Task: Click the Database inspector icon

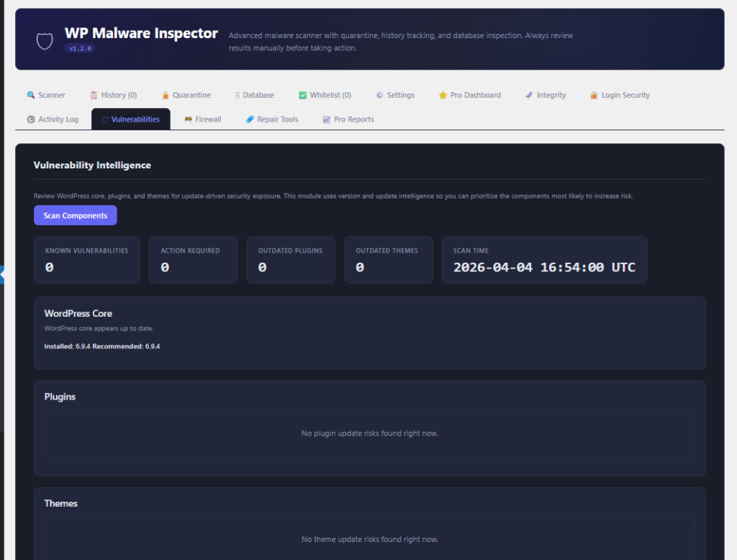Action: point(236,94)
